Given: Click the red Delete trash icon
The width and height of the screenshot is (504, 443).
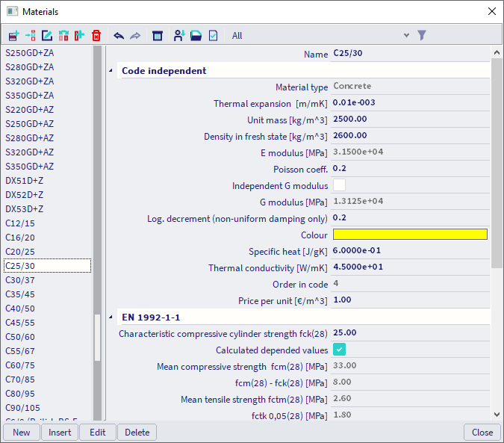Looking at the screenshot, I should pos(96,35).
